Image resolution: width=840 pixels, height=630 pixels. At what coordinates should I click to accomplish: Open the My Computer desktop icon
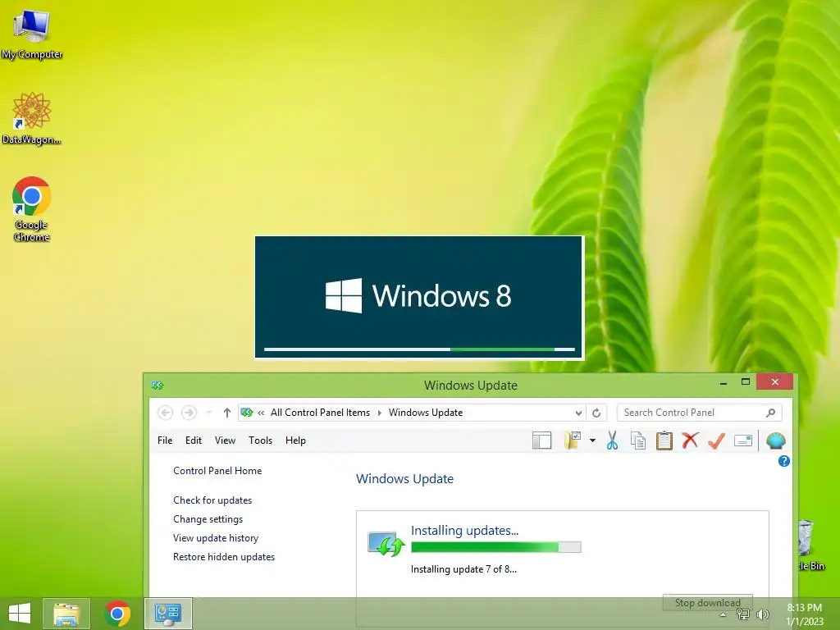point(32,34)
